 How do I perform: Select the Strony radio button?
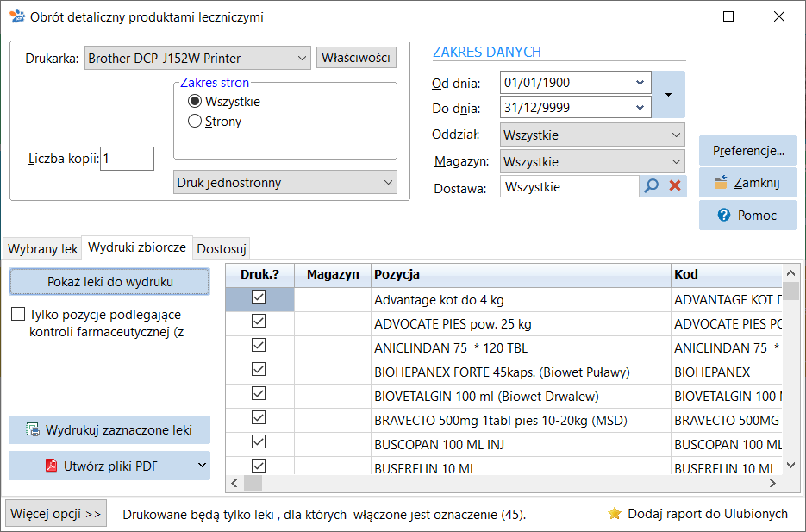(194, 121)
